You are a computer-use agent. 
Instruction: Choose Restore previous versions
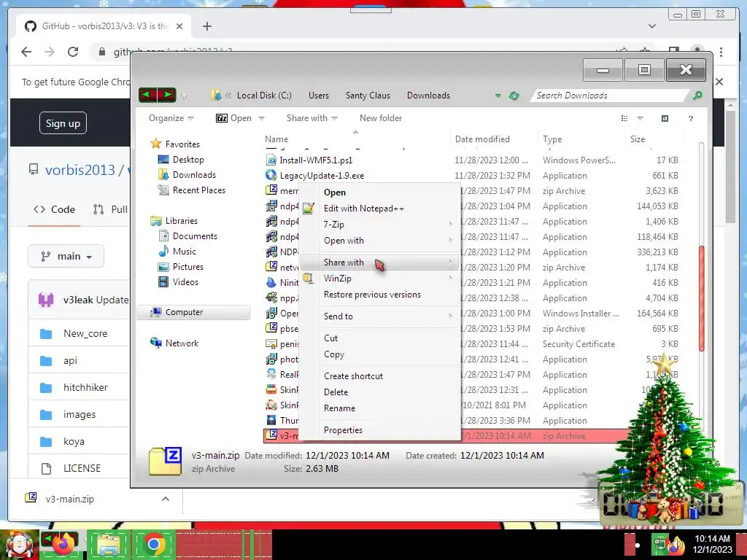coord(379,295)
